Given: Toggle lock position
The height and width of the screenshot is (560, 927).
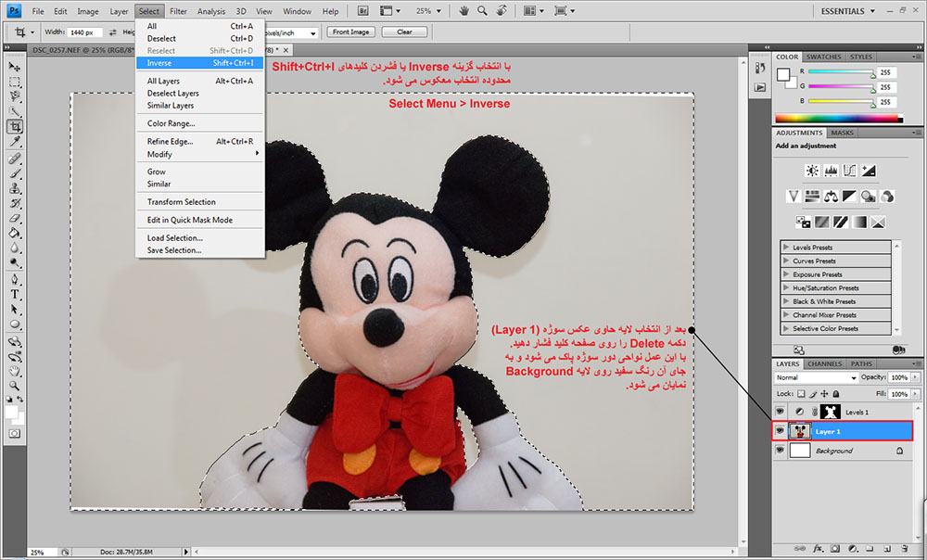Looking at the screenshot, I should coord(824,394).
